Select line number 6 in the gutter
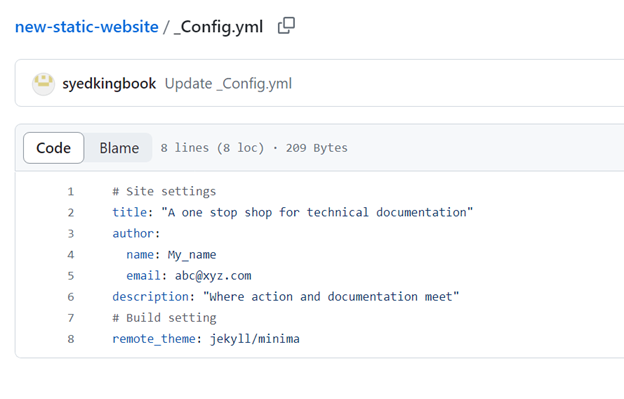Screen dimensions: 624x399 pos(71,297)
